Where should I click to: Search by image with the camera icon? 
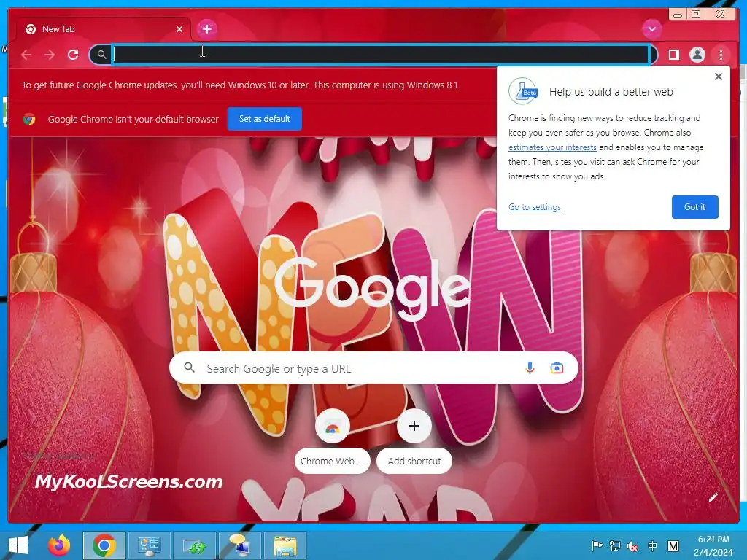coord(557,368)
